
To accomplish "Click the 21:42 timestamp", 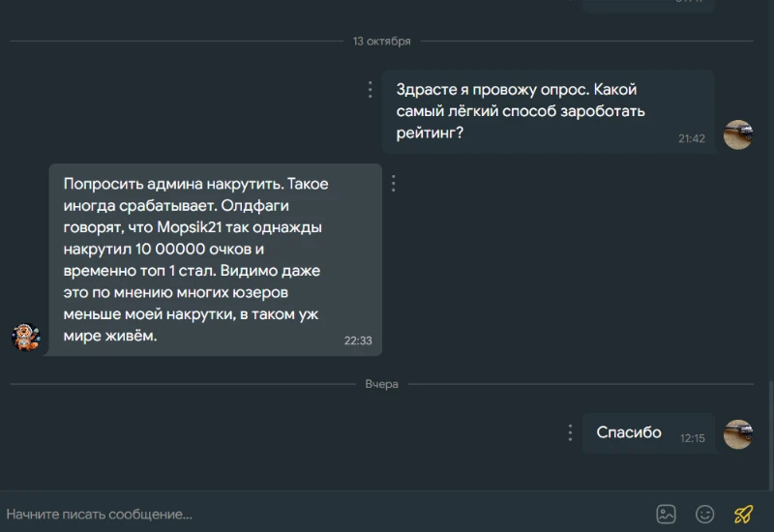I will point(691,138).
